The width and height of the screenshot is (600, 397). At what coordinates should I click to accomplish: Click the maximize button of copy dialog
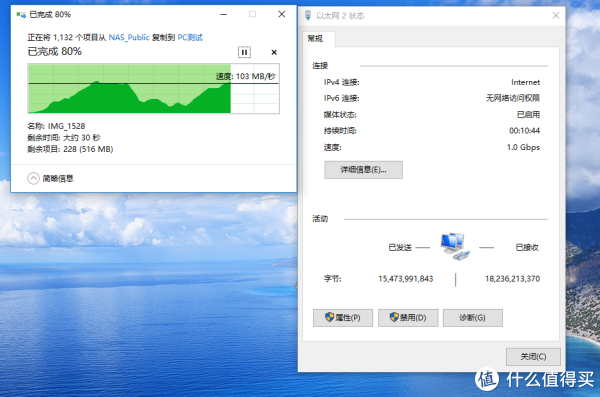tap(253, 15)
